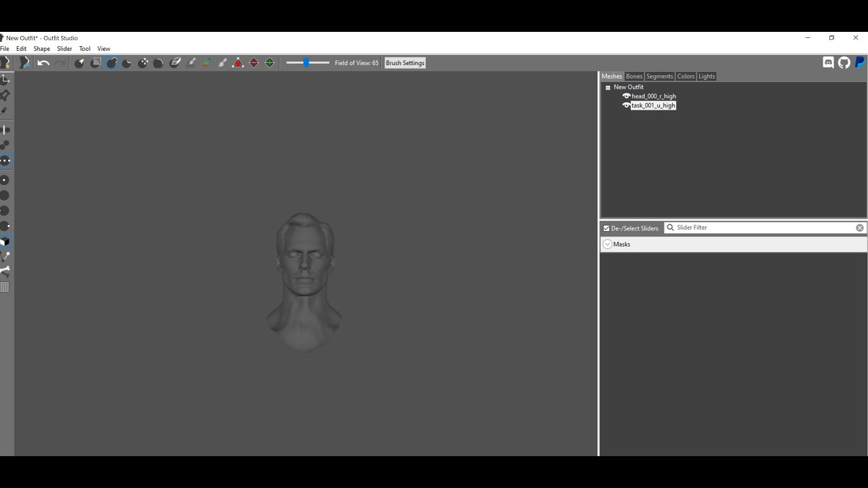
Task: Open the GitHub link icon
Action: point(844,62)
